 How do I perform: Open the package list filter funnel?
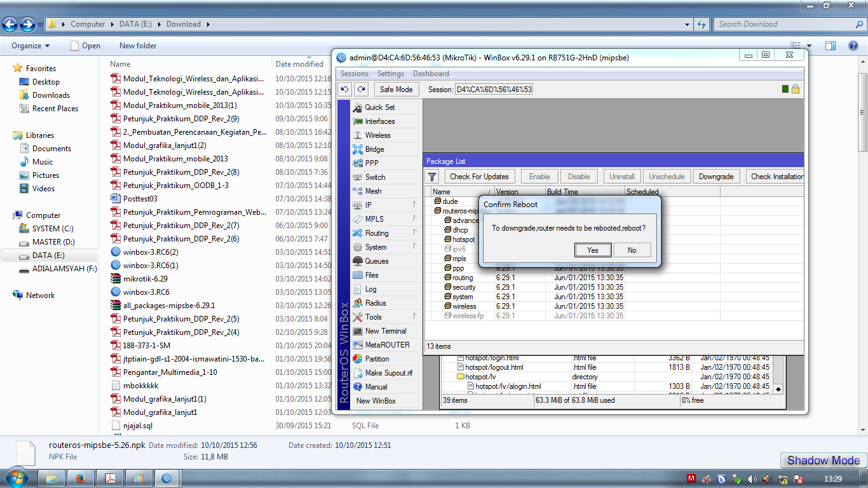click(432, 177)
